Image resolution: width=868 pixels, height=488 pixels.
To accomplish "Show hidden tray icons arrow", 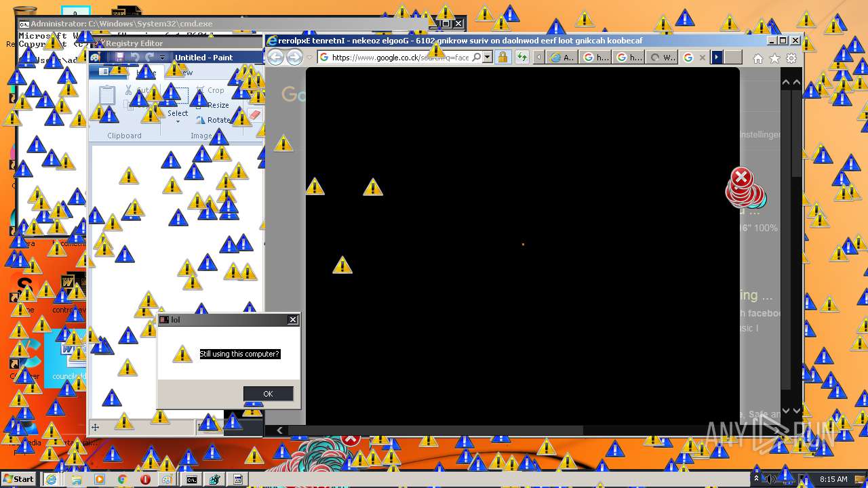I will point(756,479).
